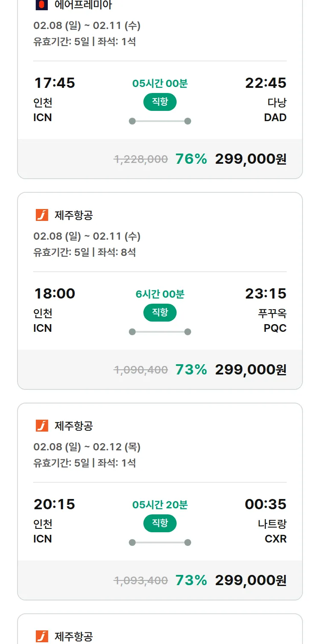Click the 76% discount label
Image resolution: width=320 pixels, height=644 pixels.
191,159
